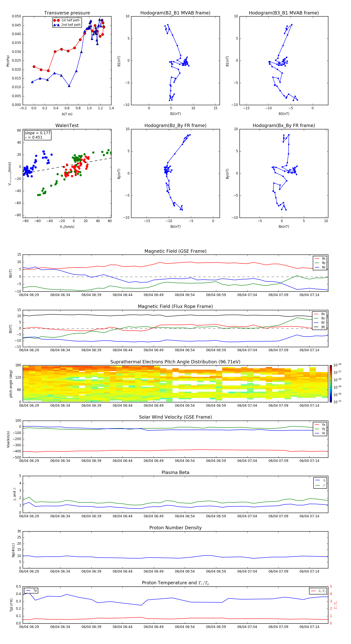This screenshot has height=644, width=351.
Task: Click the "Hodogram(B3_B1 MVAB frame)" title
Action: point(284,13)
